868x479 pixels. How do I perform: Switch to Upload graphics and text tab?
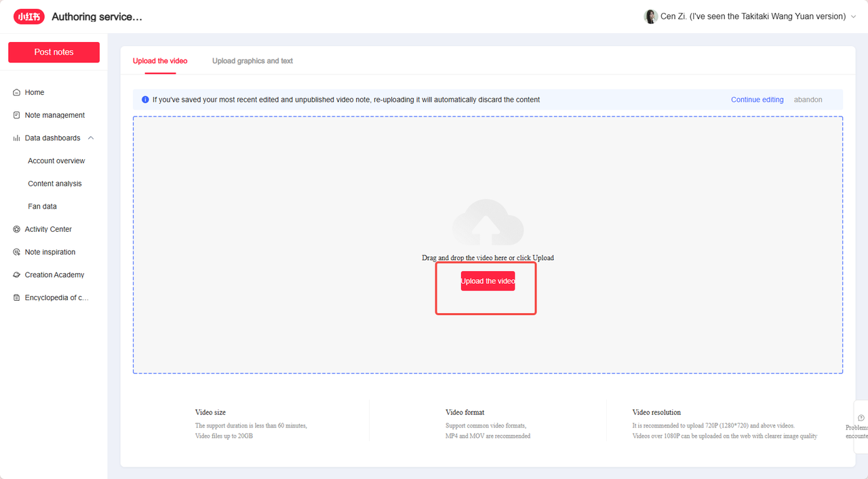coord(252,61)
